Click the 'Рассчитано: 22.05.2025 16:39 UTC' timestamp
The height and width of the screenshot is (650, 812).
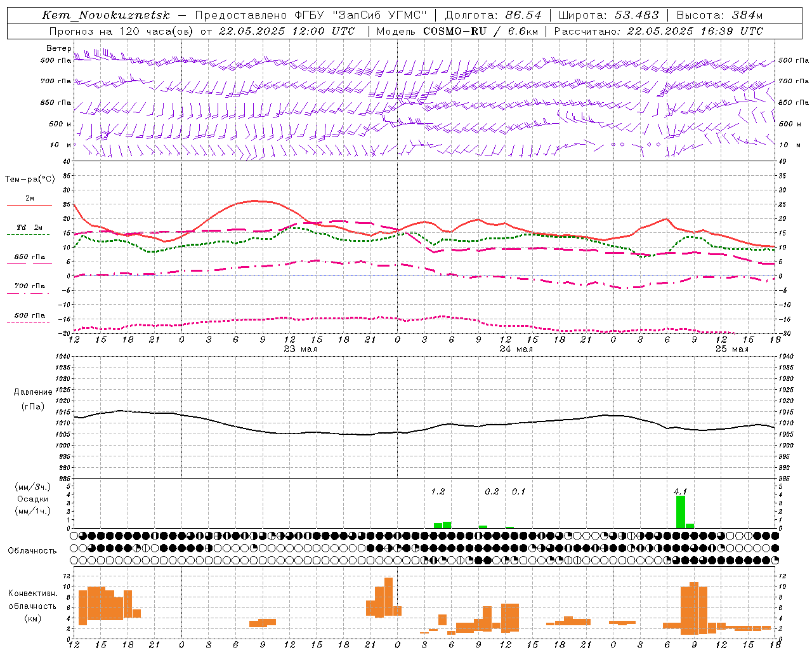pos(658,31)
